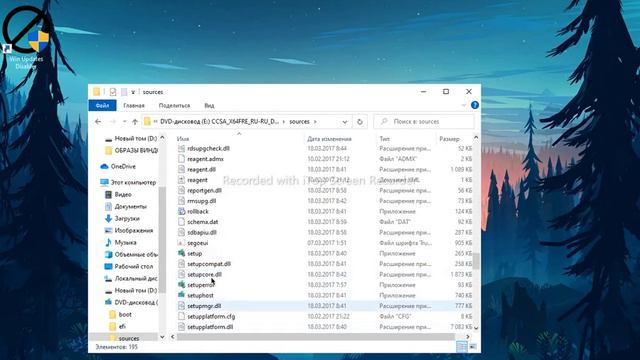Sort by Размер column header
Image resolution: width=640 pixels, height=360 pixels.
[x=449, y=139]
